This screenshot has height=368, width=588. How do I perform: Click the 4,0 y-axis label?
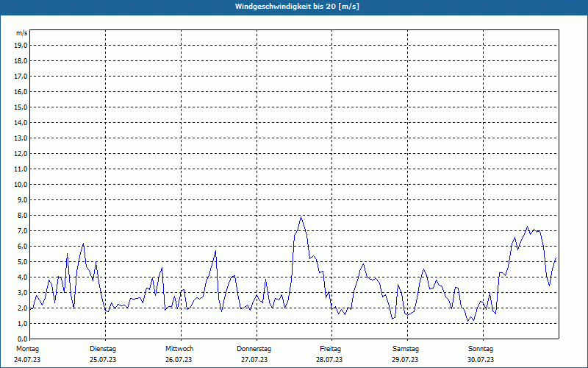pos(22,277)
